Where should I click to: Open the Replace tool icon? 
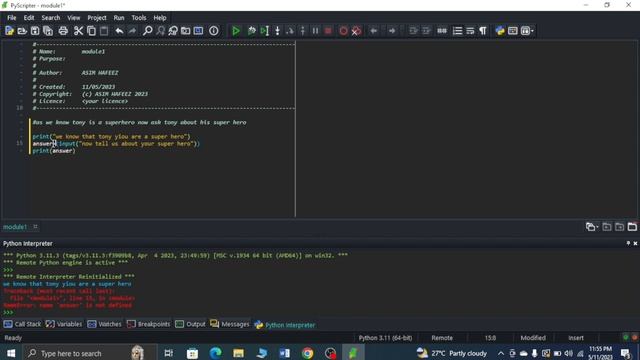tap(173, 31)
